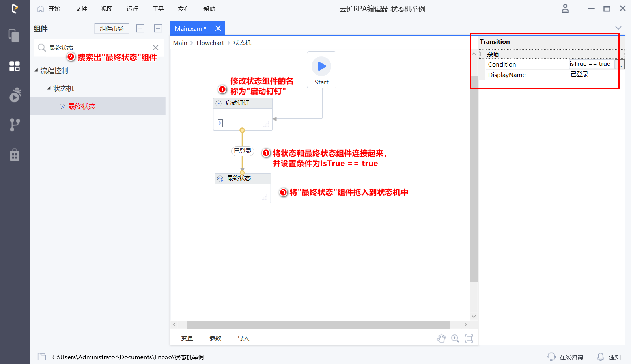Click the zoom magnifier icon
Viewport: 631px width, 364px height.
(x=455, y=338)
